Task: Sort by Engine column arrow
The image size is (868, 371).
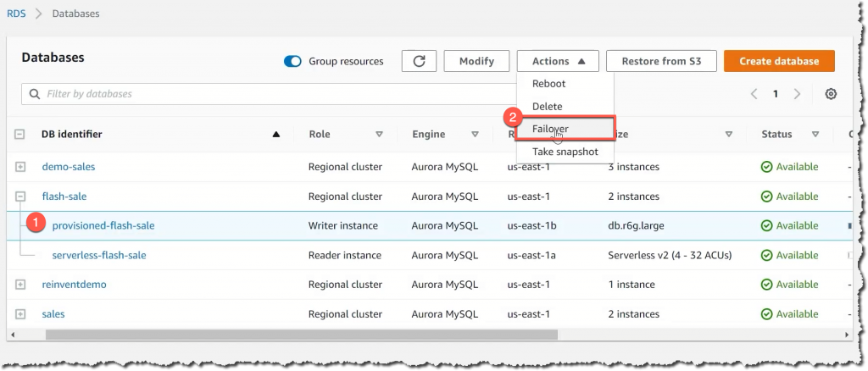Action: tap(475, 135)
